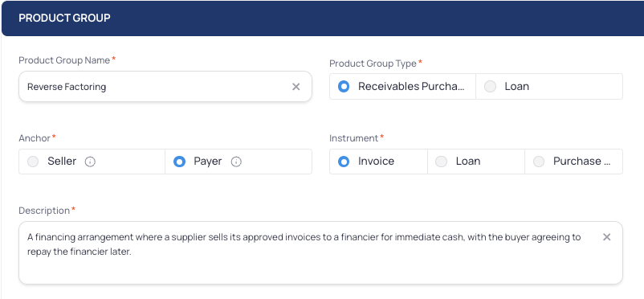The width and height of the screenshot is (644, 299).
Task: Open the info icon next to Seller
Action: coord(90,162)
